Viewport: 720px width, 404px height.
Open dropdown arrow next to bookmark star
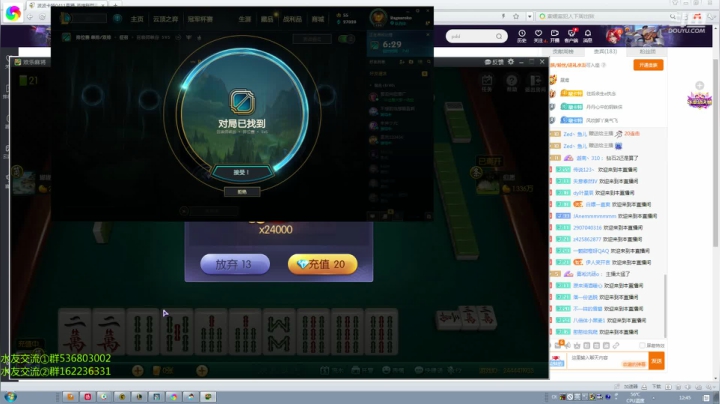[529, 17]
